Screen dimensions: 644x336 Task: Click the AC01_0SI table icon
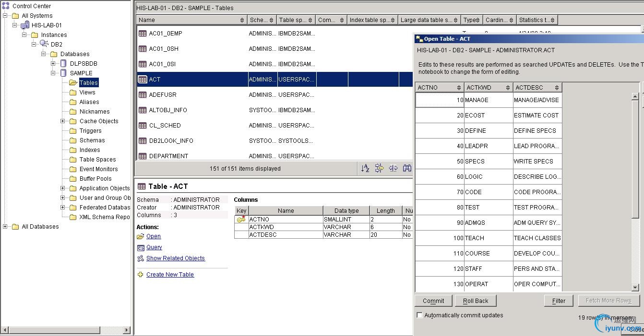pyautogui.click(x=143, y=64)
